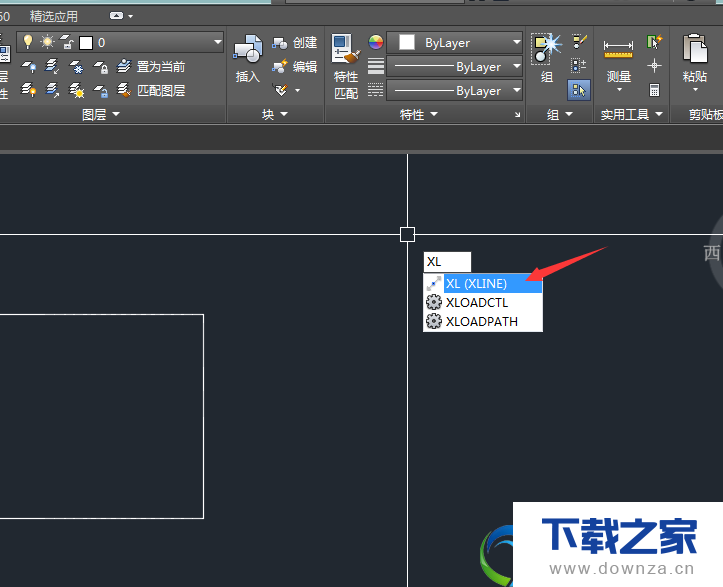Click 置为当前 make current button
The image size is (723, 587).
[150, 66]
